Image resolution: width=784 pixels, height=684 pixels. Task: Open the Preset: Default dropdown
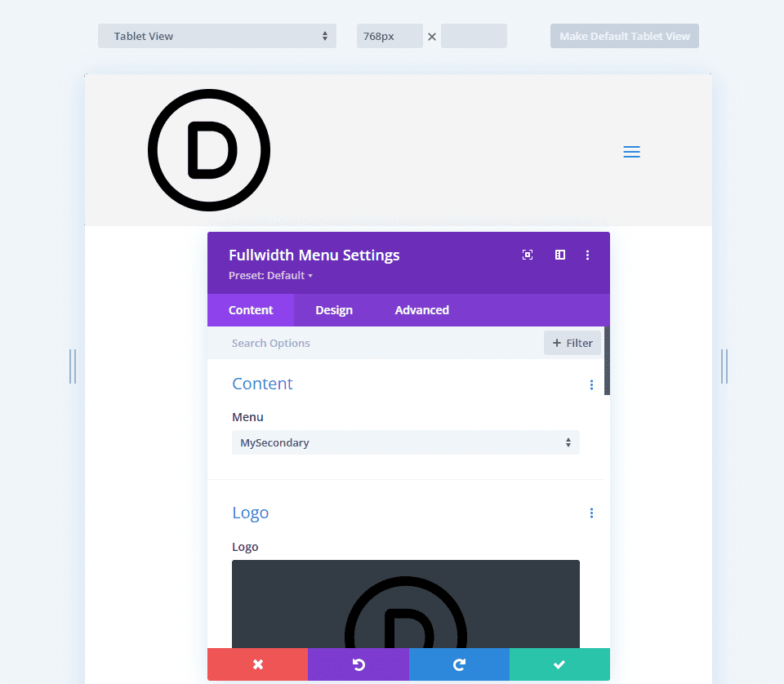(x=269, y=275)
